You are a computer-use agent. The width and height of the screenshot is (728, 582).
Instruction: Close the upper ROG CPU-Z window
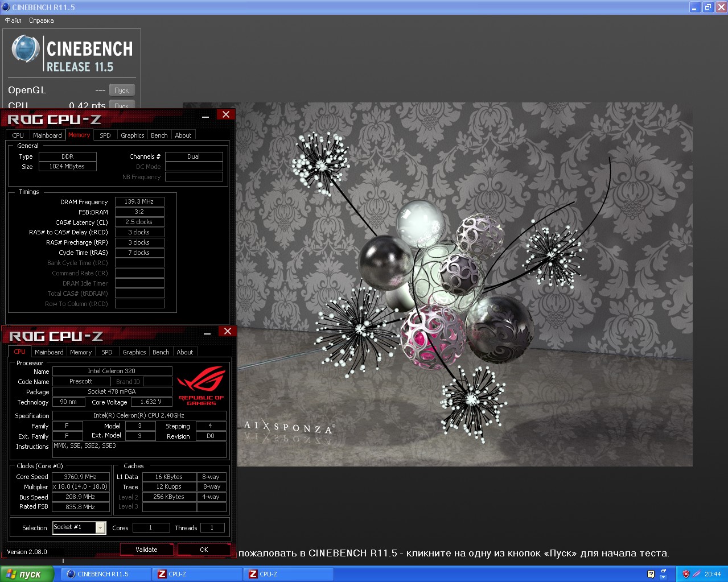(226, 114)
